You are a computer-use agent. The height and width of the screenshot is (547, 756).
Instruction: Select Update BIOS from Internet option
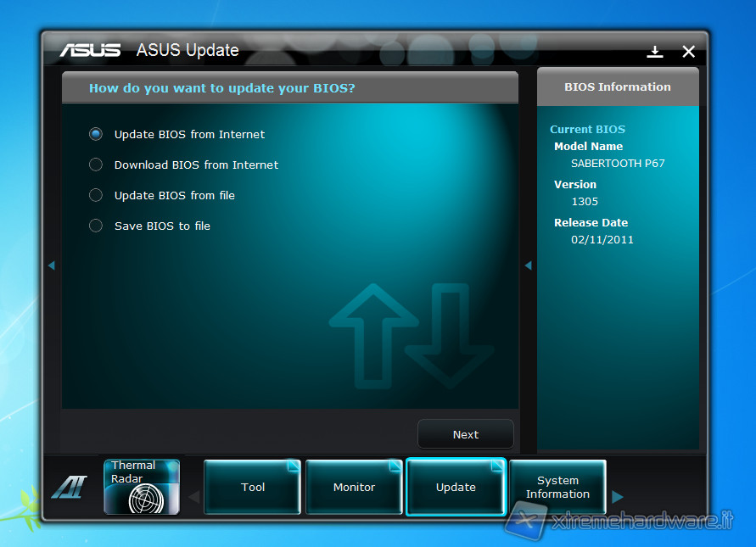[96, 134]
